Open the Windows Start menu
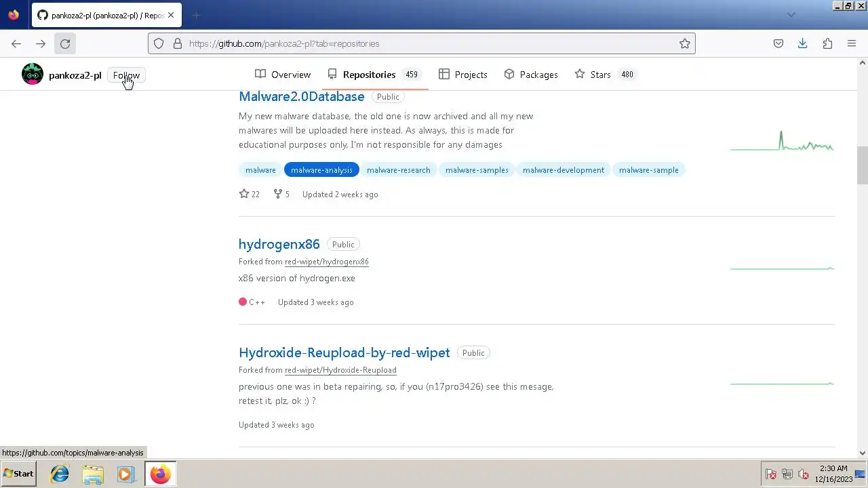This screenshot has height=488, width=868. click(x=18, y=474)
